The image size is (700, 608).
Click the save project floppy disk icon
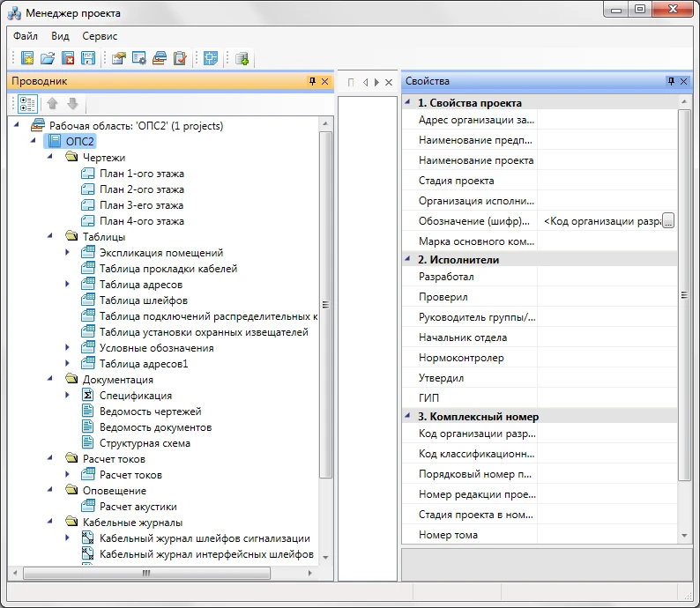(x=88, y=59)
